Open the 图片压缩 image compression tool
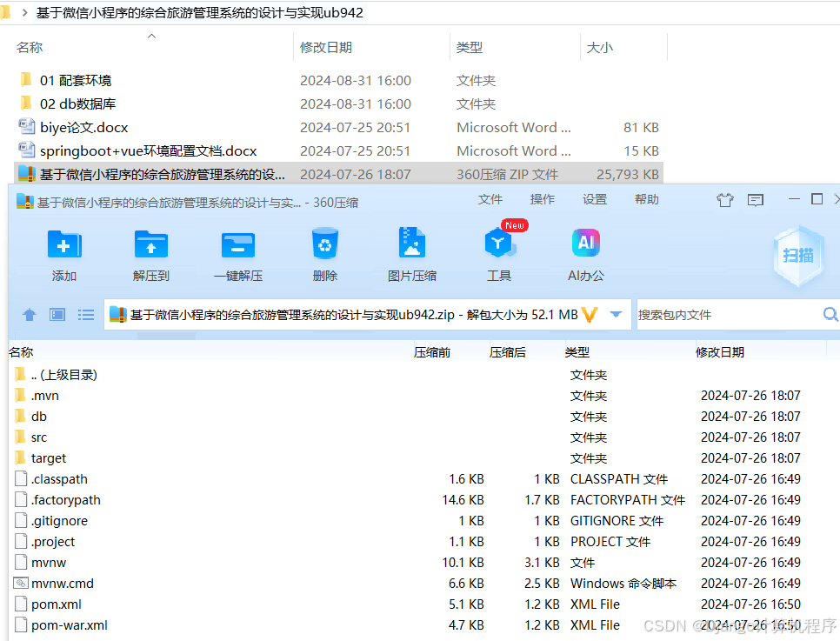 (x=411, y=254)
